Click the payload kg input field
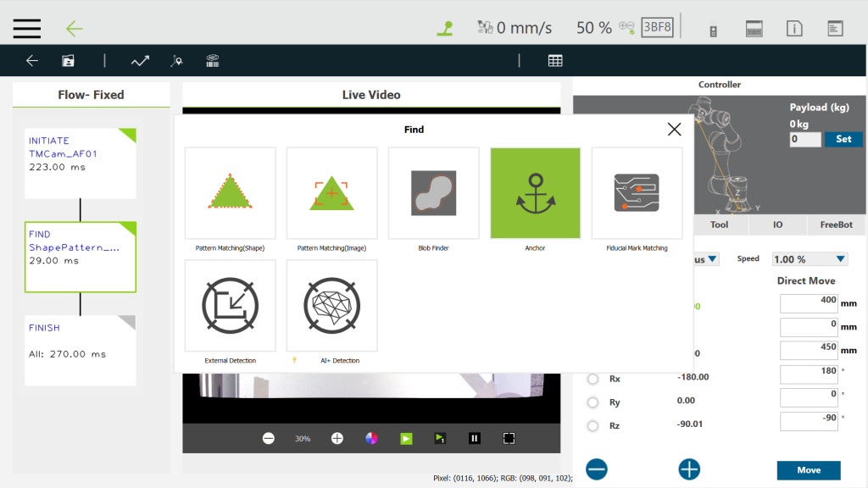The width and height of the screenshot is (868, 488). 804,139
